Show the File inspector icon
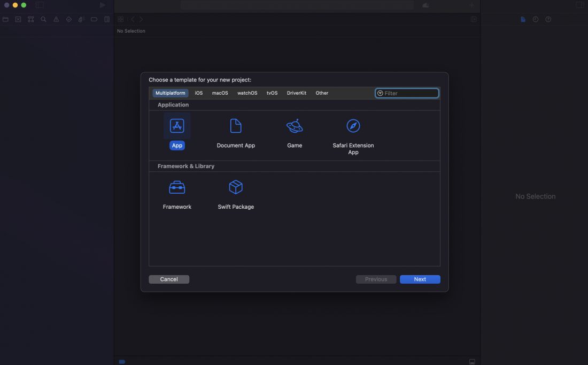 tap(523, 19)
